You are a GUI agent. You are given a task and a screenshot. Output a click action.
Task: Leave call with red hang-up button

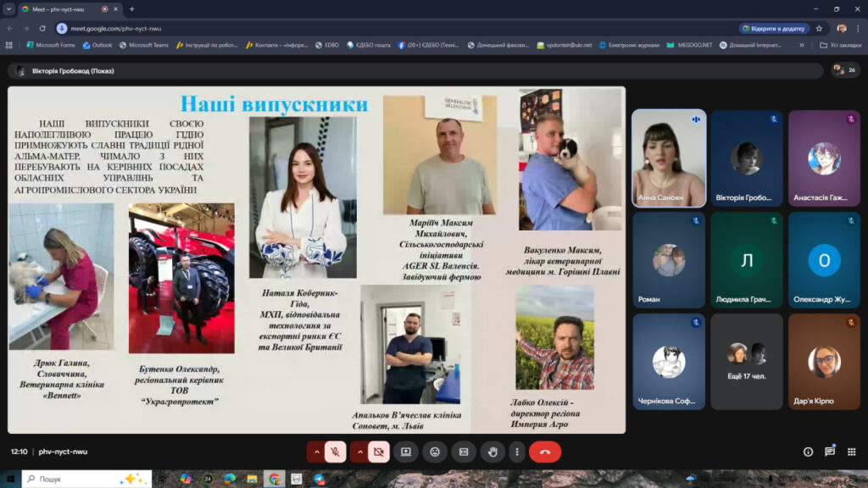click(544, 452)
